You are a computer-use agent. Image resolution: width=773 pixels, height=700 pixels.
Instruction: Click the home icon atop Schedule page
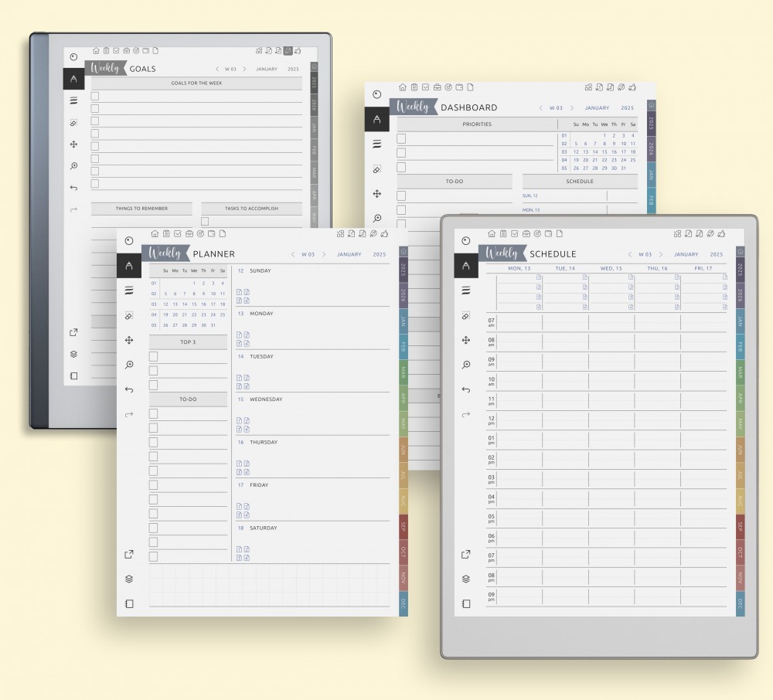pos(491,233)
